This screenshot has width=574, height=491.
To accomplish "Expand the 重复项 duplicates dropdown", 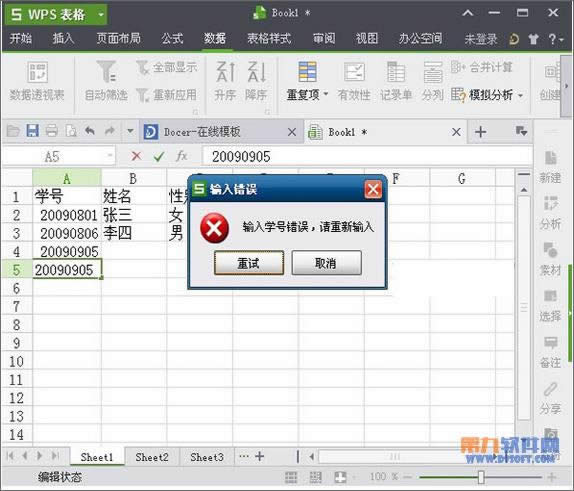I will coord(325,94).
